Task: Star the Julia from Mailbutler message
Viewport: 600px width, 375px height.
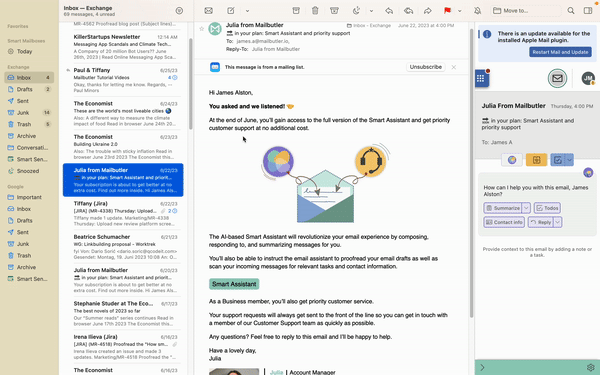Action: pos(202,29)
